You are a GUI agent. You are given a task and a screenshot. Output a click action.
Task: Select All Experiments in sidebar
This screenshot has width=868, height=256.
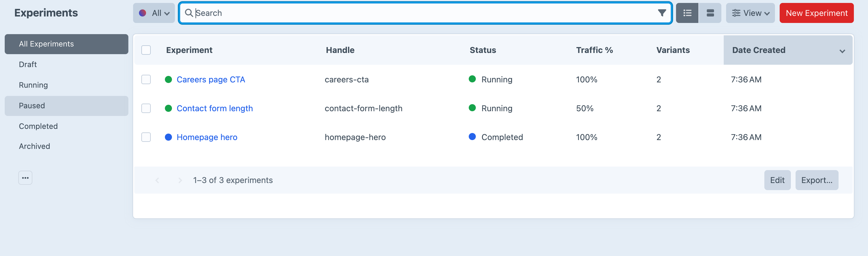click(66, 44)
